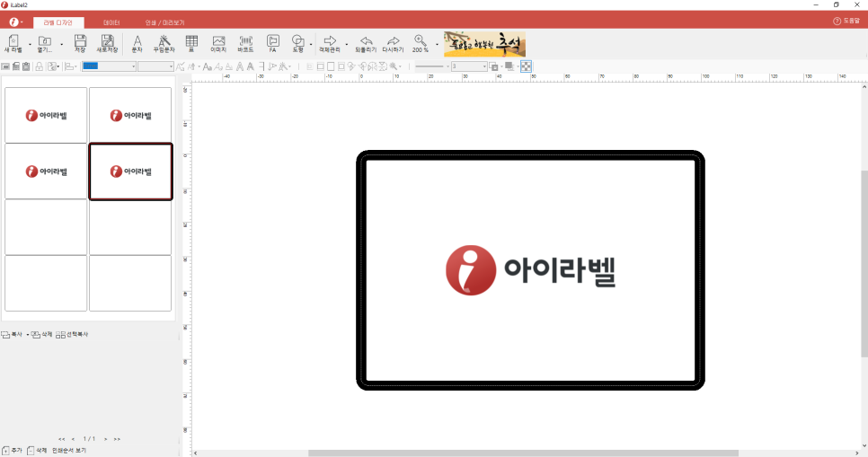Viewport: 868px width, 457px height.
Task: Open 도움말 help
Action: tap(846, 21)
